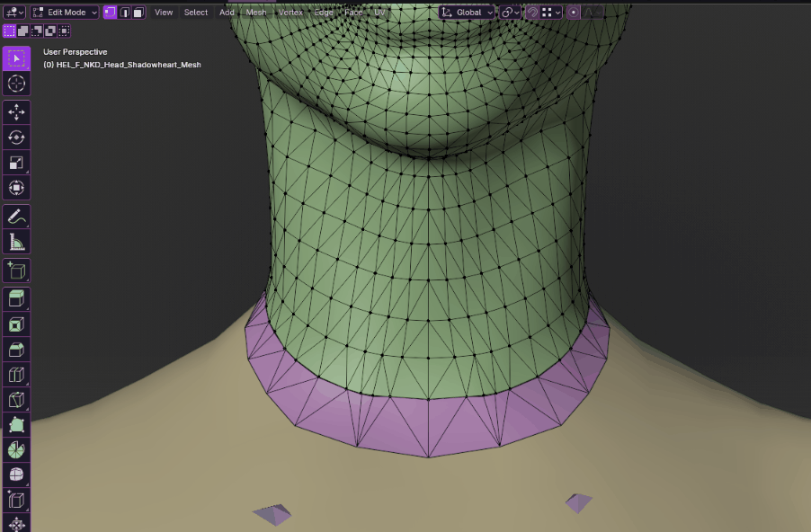
Task: Select the Cursor tool in the toolbar
Action: (x=16, y=84)
